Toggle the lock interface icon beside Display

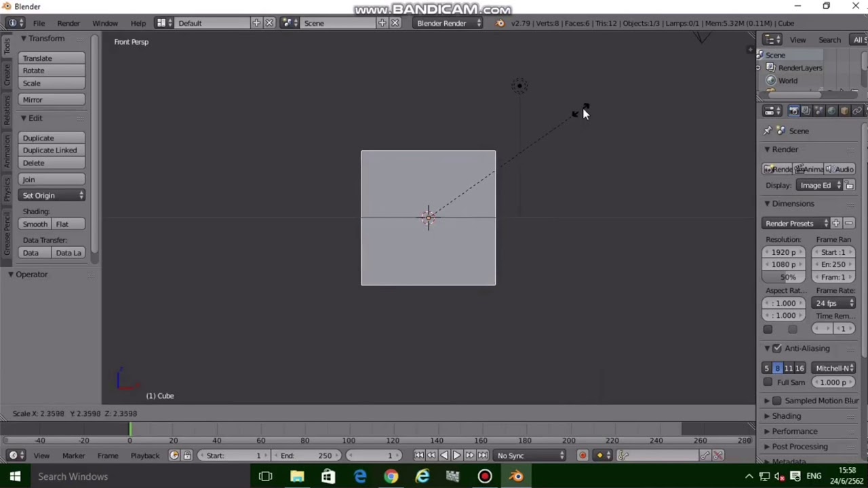coord(849,186)
